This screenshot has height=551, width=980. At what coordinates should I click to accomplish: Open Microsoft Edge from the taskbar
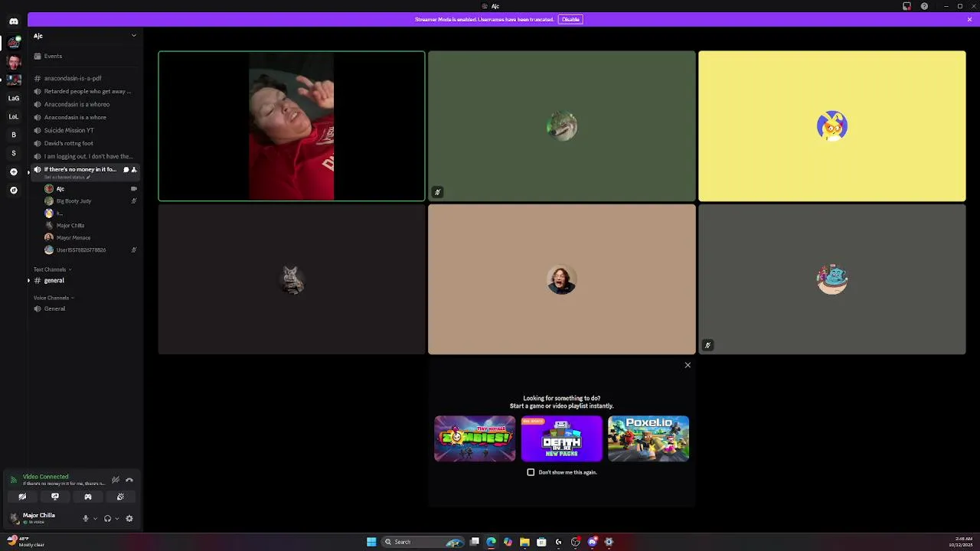[491, 542]
